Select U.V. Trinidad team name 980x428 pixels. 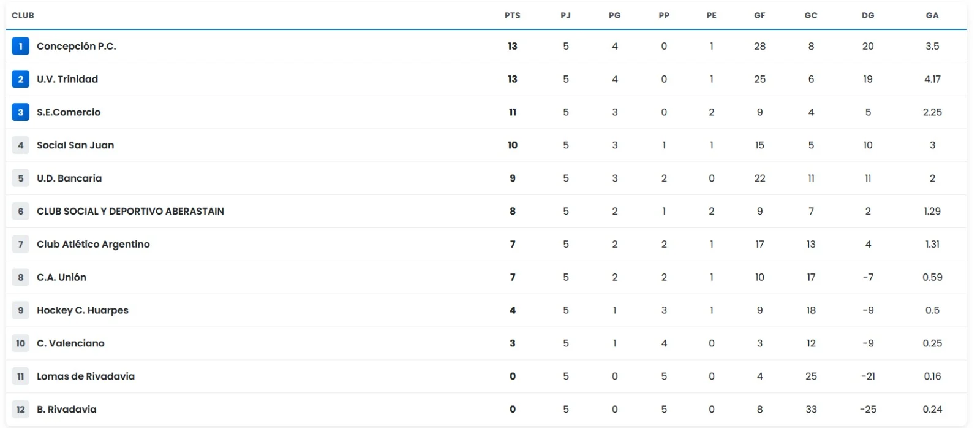tap(67, 79)
